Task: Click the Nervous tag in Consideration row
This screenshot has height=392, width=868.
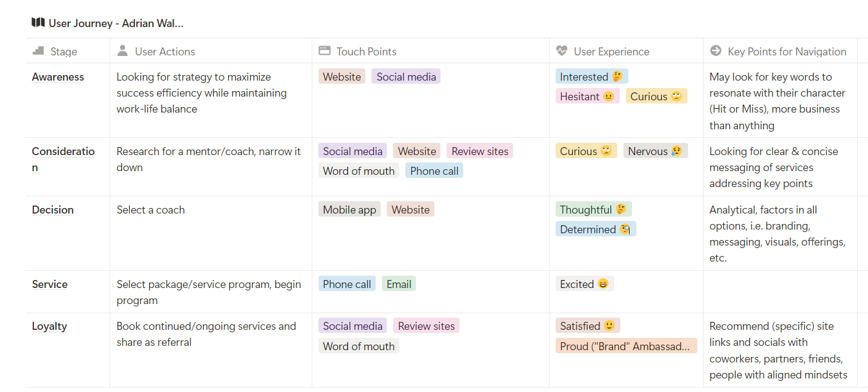Action: click(x=655, y=151)
